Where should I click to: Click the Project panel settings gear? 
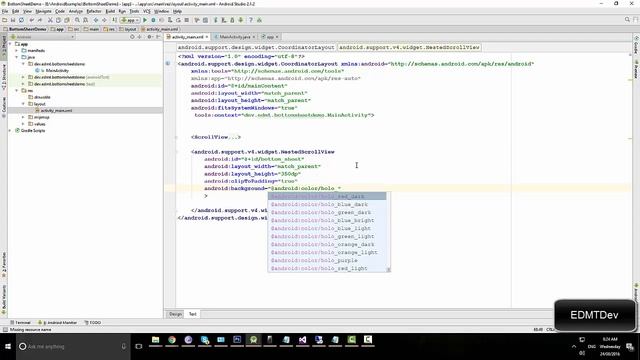coord(149,37)
